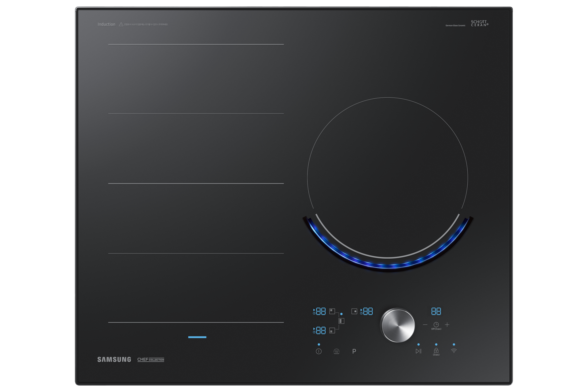Select the right round burner icon
This screenshot has height=392, width=588.
[354, 311]
